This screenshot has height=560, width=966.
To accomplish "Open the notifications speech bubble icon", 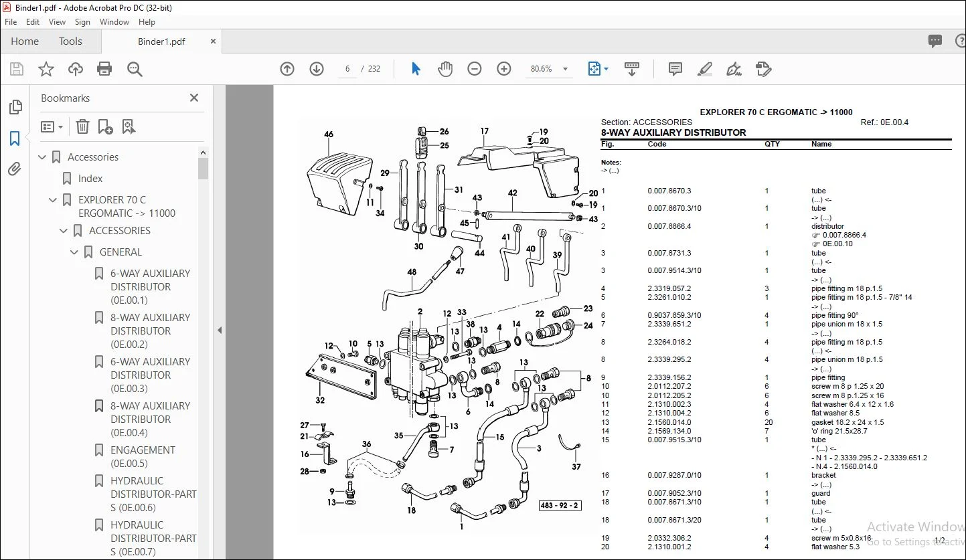I will pyautogui.click(x=935, y=41).
